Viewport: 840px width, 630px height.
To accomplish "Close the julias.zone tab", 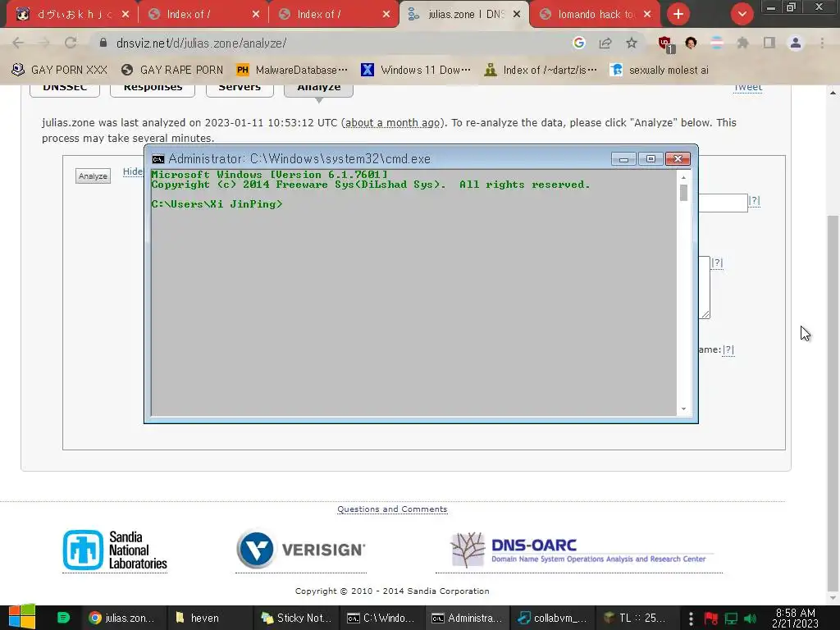I will [517, 15].
